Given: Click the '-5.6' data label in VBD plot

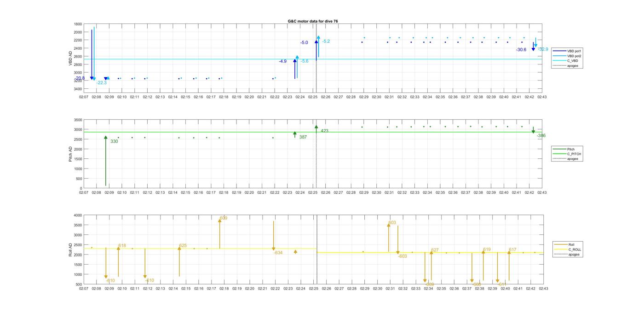Looking at the screenshot, I should (305, 61).
